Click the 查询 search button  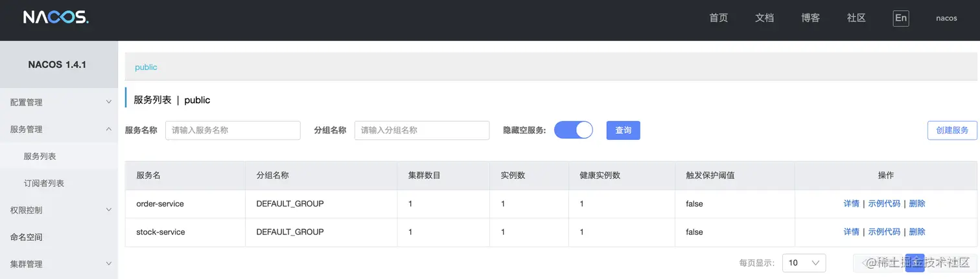click(623, 130)
